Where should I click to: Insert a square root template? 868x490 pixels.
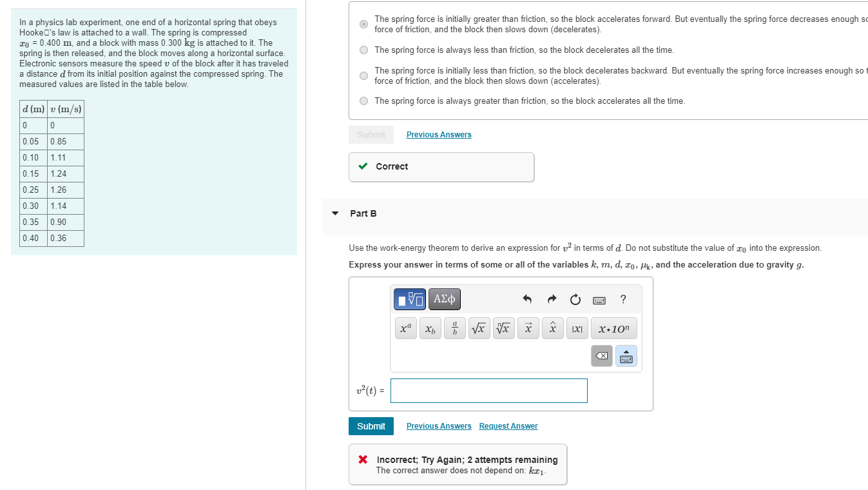coord(479,328)
